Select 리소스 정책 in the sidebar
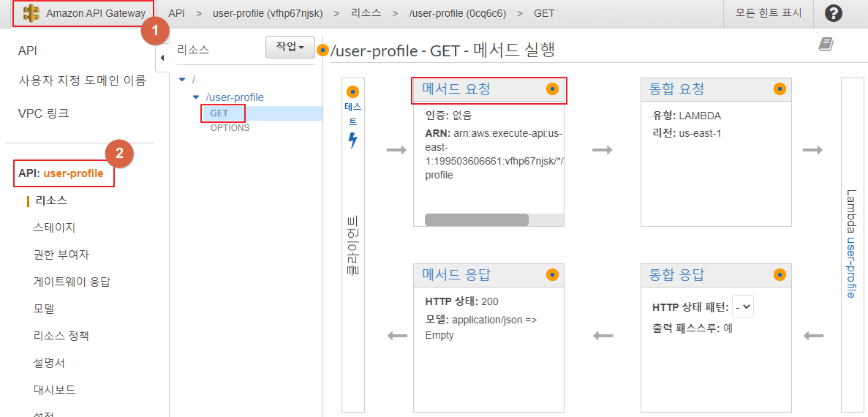This screenshot has width=868, height=417. tap(61, 336)
